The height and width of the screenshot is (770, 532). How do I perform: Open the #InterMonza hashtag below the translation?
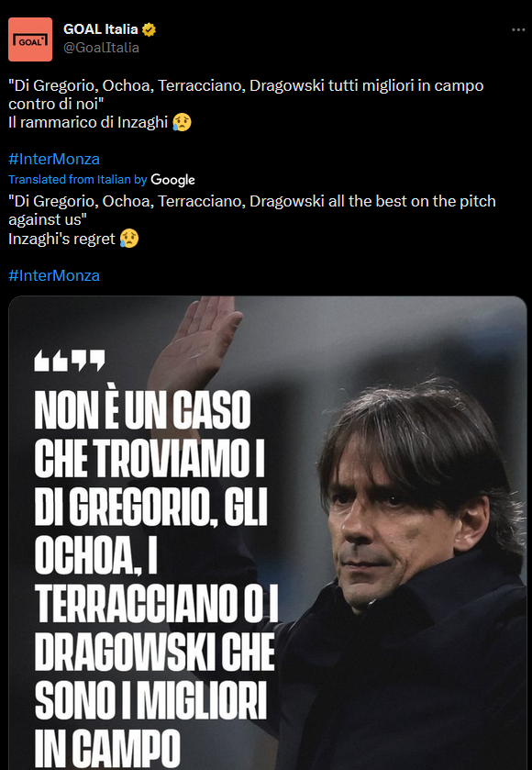[x=54, y=275]
